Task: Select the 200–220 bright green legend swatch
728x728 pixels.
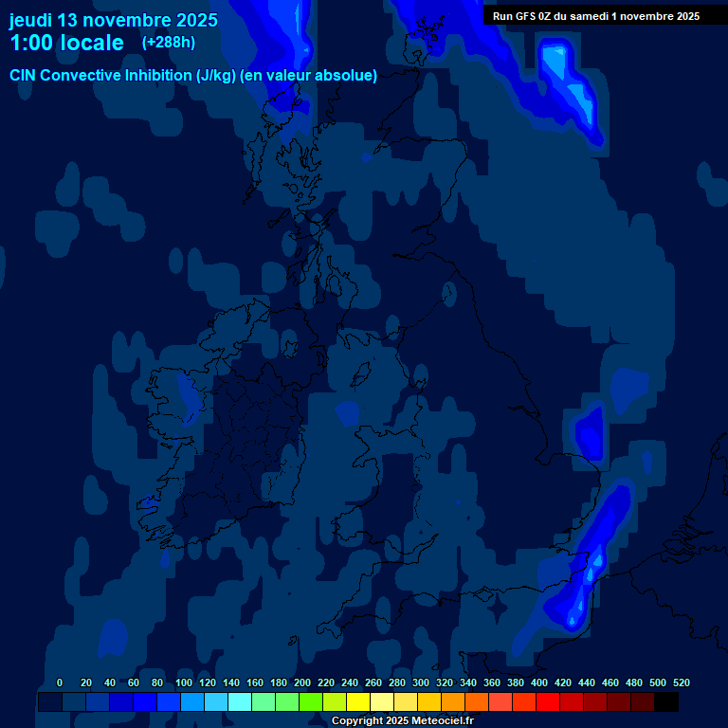Action: pyautogui.click(x=311, y=701)
